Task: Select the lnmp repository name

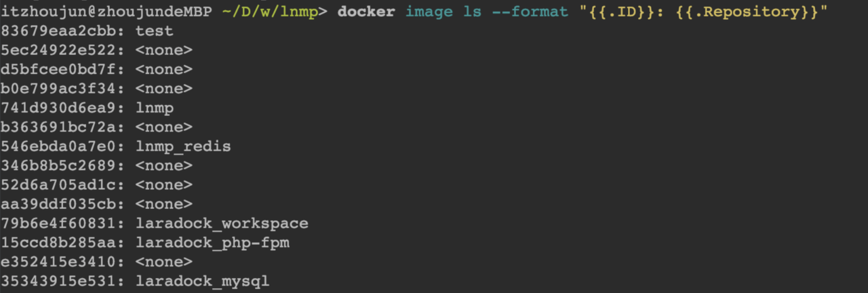Action: click(155, 108)
